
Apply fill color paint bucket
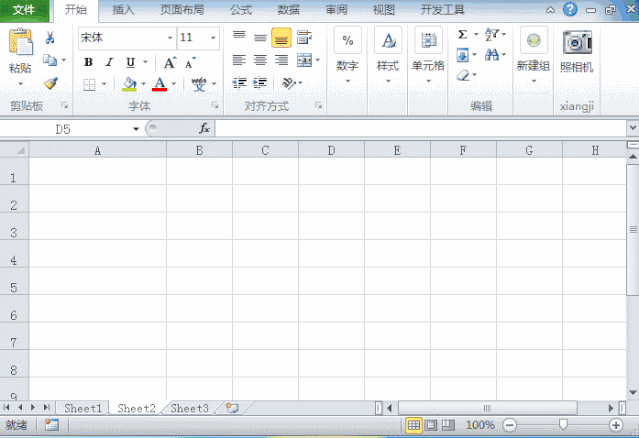tap(129, 84)
